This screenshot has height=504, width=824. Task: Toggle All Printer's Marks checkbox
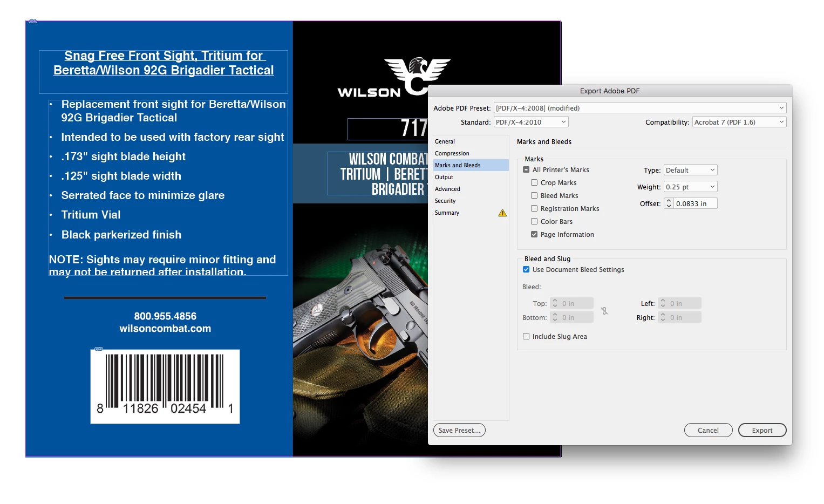[526, 169]
